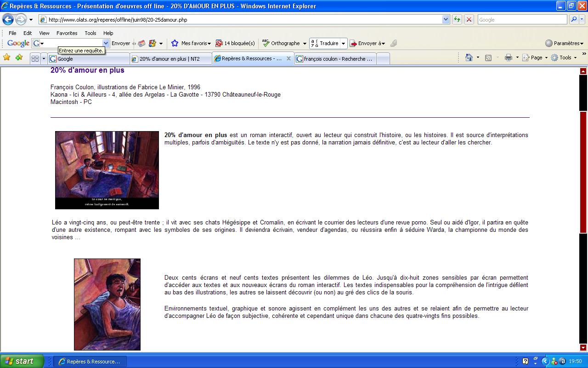588x368 pixels.
Task: Open the Page command menu
Action: click(534, 57)
